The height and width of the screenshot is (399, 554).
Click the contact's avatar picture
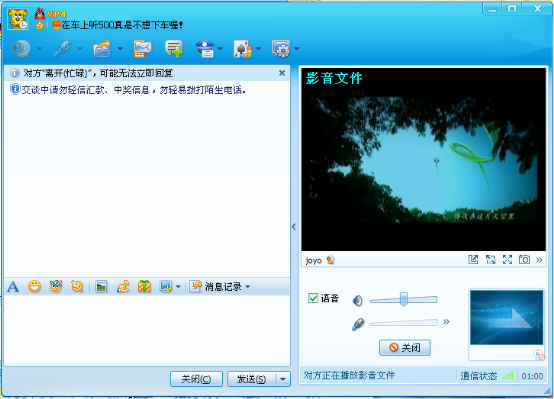pyautogui.click(x=18, y=19)
